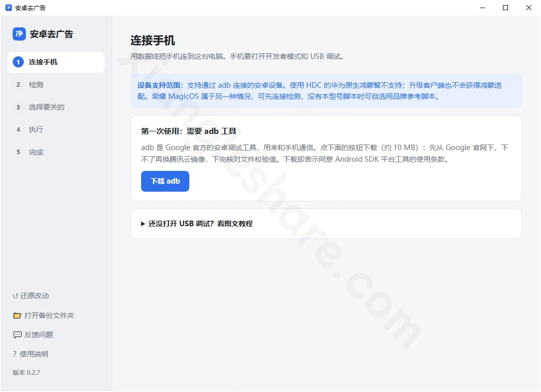Click the step 1 number badge
The height and width of the screenshot is (392, 541).
(x=18, y=62)
